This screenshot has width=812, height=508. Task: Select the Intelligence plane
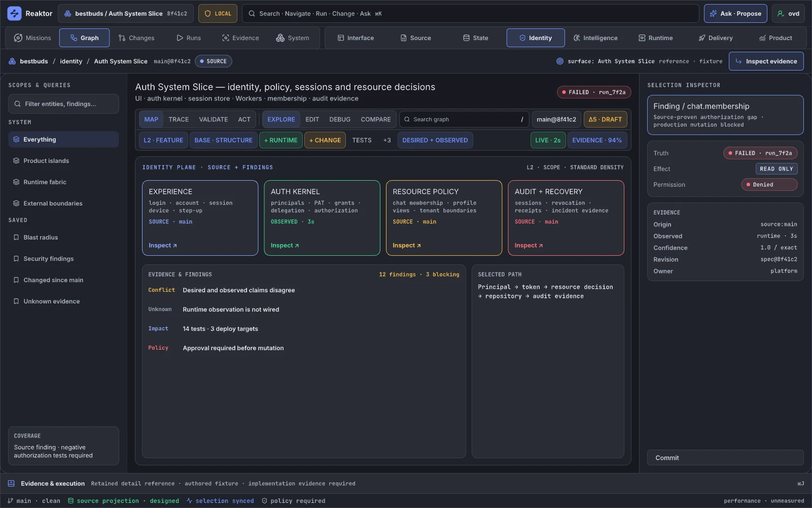click(x=595, y=38)
